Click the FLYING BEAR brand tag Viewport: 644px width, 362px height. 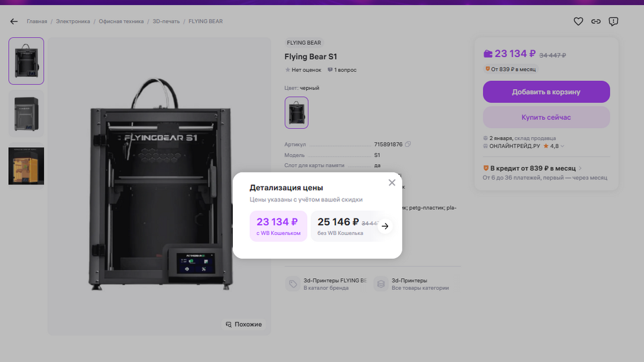tap(304, 43)
